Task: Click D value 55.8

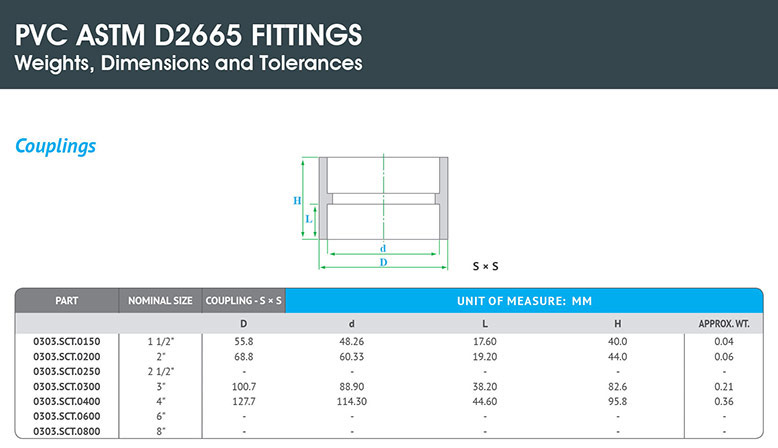Action: point(244,341)
